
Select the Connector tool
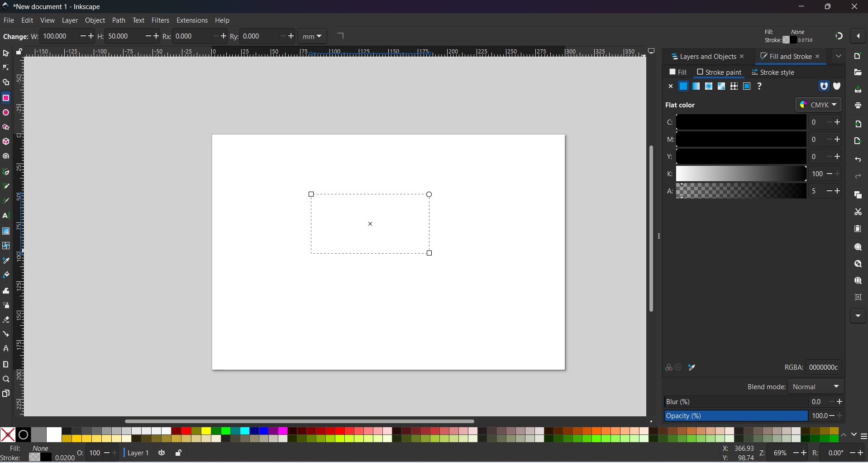point(6,334)
